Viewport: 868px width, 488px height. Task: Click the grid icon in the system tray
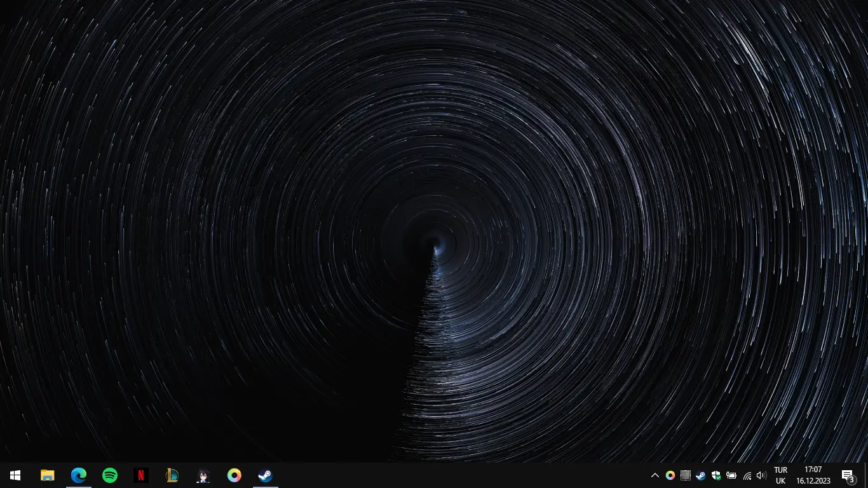[686, 475]
